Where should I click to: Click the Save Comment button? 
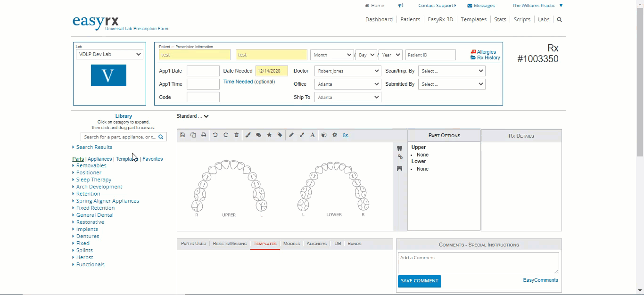420,281
